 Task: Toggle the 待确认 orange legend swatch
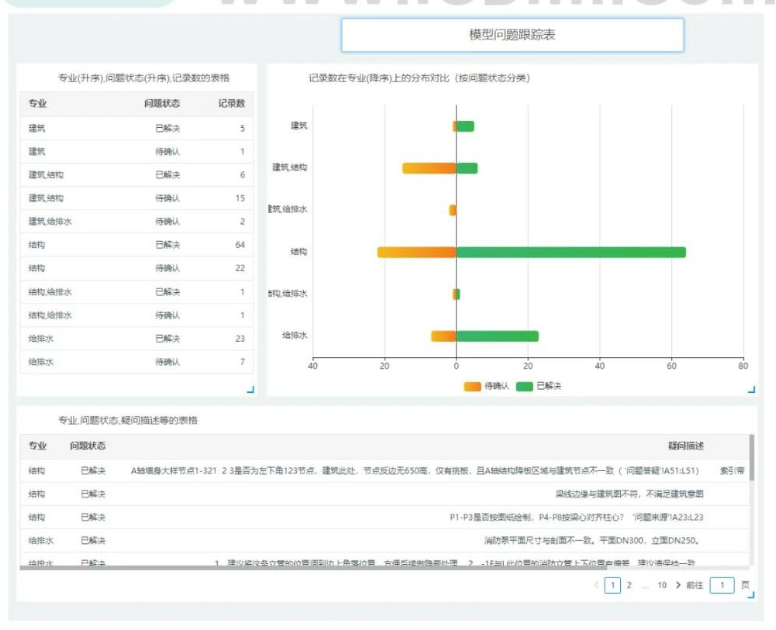(472, 387)
